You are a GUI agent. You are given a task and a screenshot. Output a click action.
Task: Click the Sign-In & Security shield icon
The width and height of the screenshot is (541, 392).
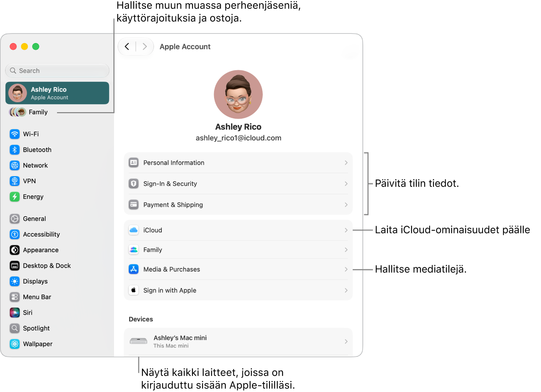pyautogui.click(x=134, y=184)
